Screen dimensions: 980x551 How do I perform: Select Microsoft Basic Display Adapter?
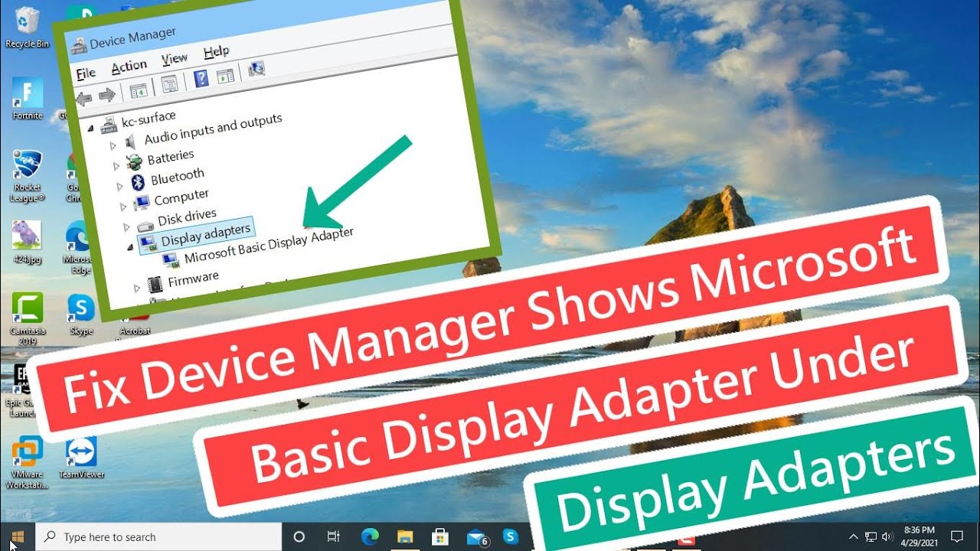point(269,246)
